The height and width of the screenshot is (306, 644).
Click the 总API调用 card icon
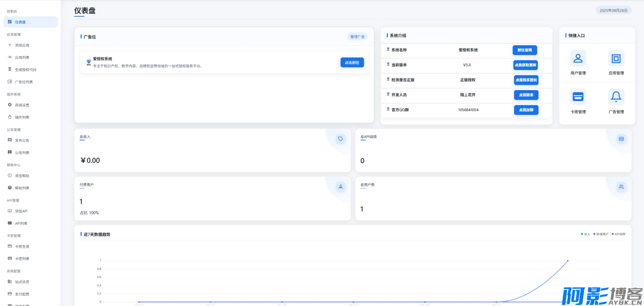(621, 139)
